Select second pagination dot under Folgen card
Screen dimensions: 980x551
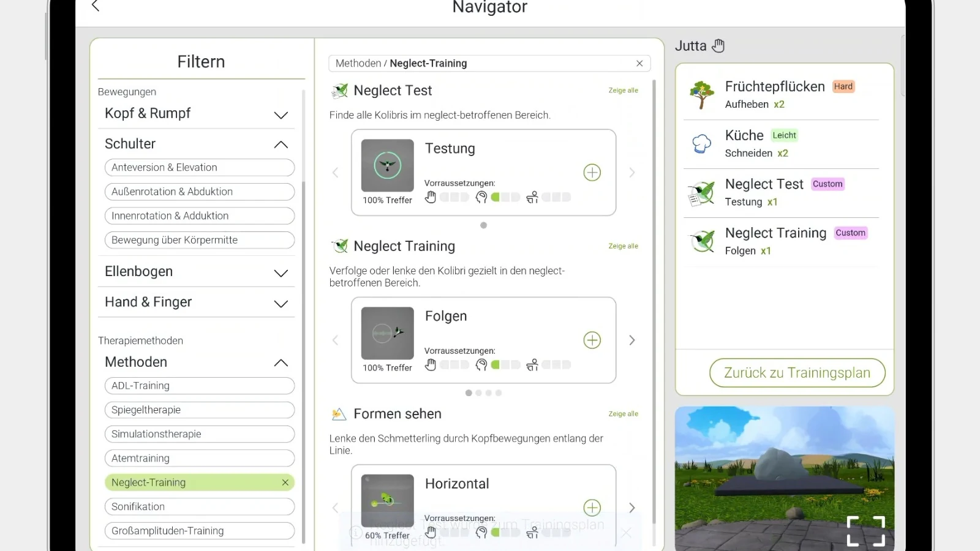coord(478,393)
